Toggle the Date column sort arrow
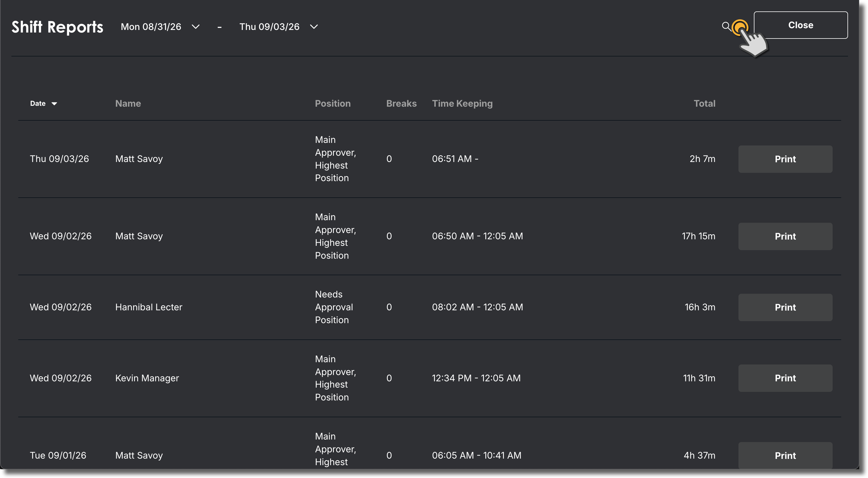The width and height of the screenshot is (868, 478). point(54,104)
